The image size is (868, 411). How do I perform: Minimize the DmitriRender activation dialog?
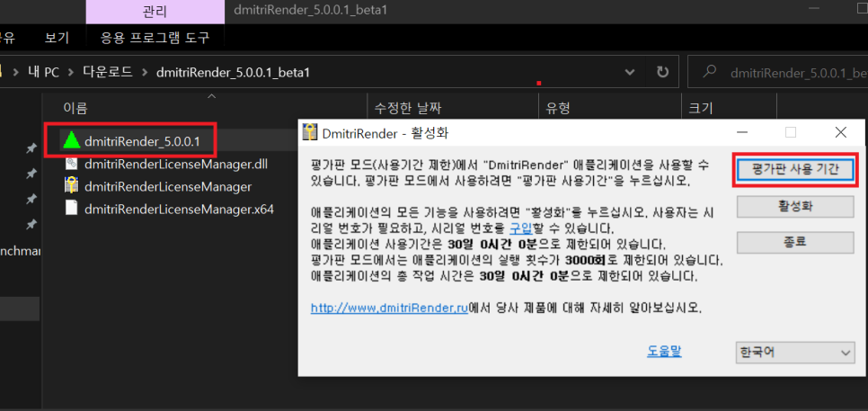[741, 132]
